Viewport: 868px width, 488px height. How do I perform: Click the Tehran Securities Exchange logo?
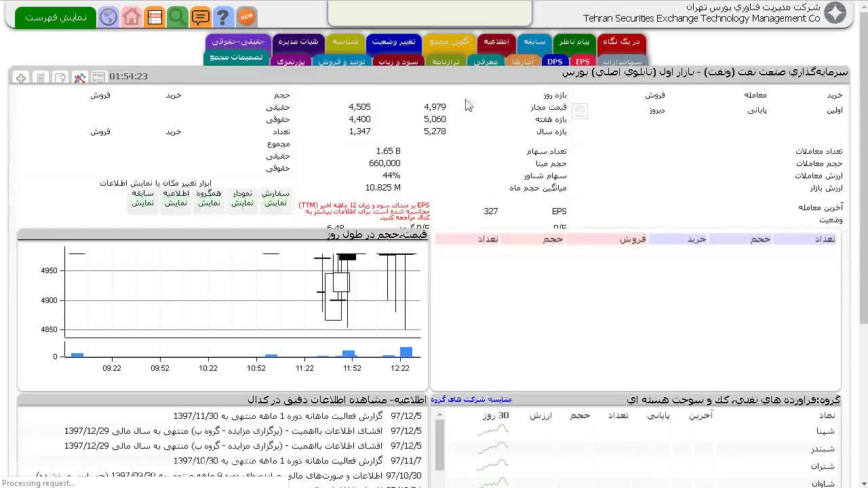[835, 13]
